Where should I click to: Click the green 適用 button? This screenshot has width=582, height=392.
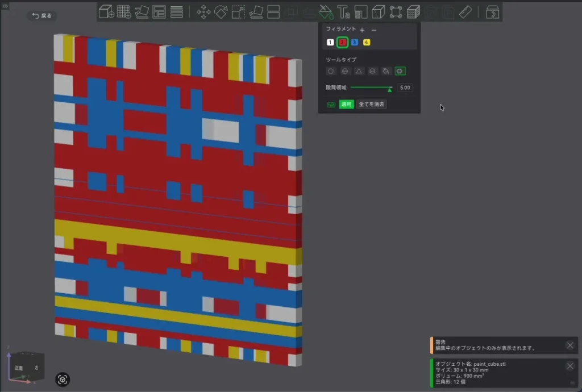(x=346, y=104)
